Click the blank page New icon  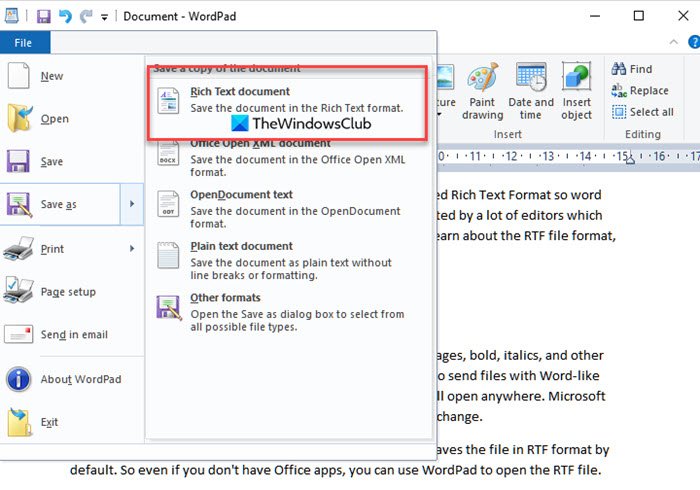tap(19, 76)
